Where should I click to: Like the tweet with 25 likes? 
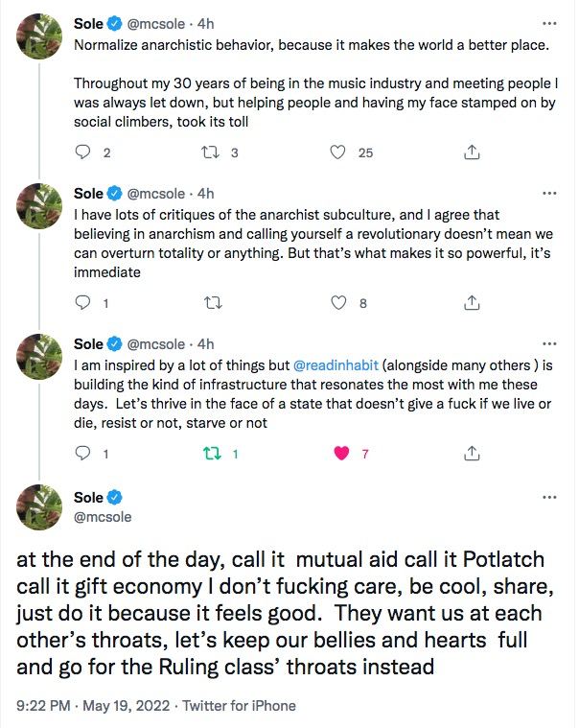337,152
